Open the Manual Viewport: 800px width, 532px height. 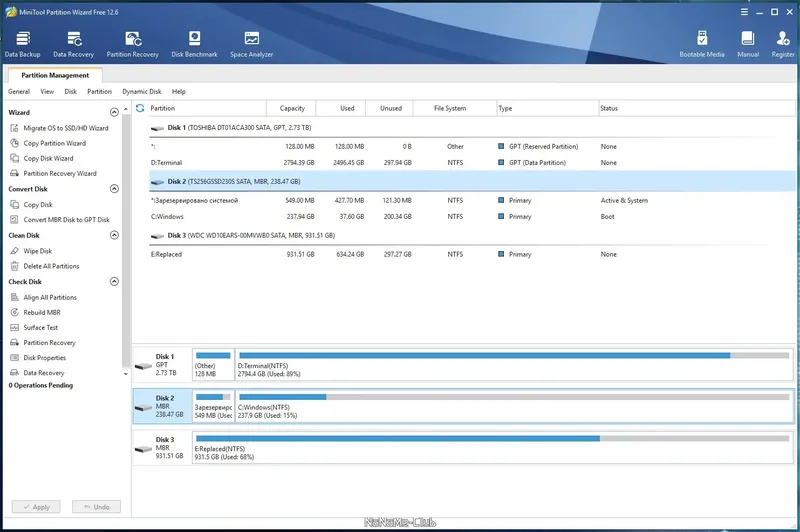[747, 42]
